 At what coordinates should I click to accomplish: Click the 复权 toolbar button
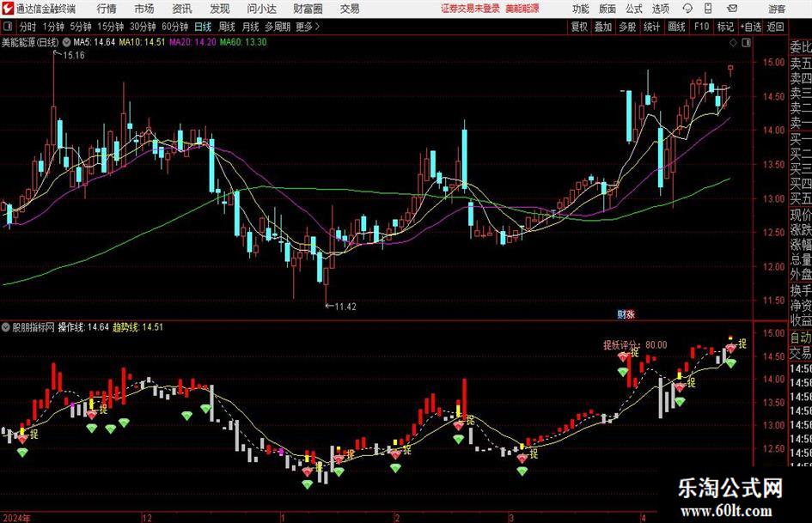[579, 27]
